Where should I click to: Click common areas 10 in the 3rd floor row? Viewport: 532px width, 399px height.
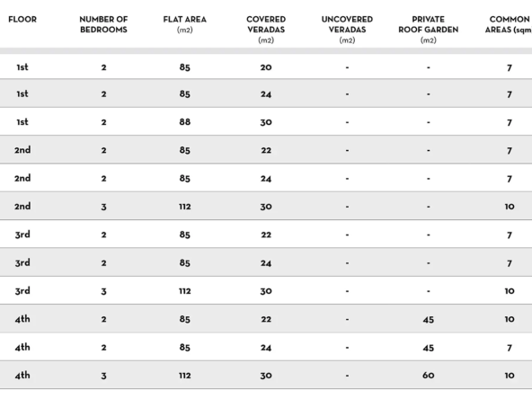pos(510,291)
